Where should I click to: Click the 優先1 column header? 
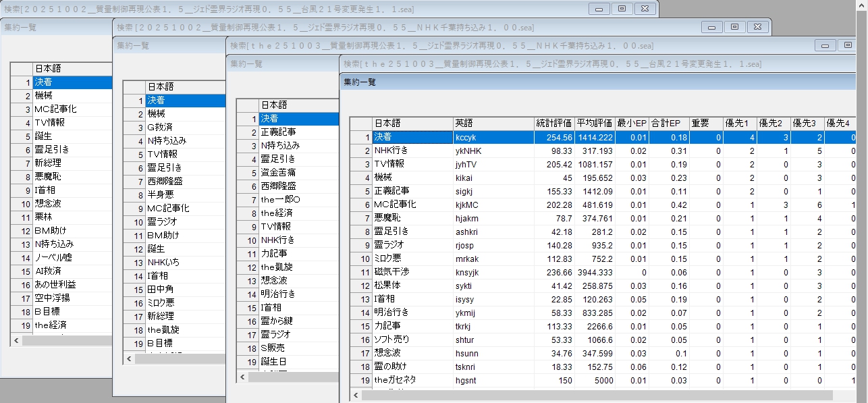[740, 124]
